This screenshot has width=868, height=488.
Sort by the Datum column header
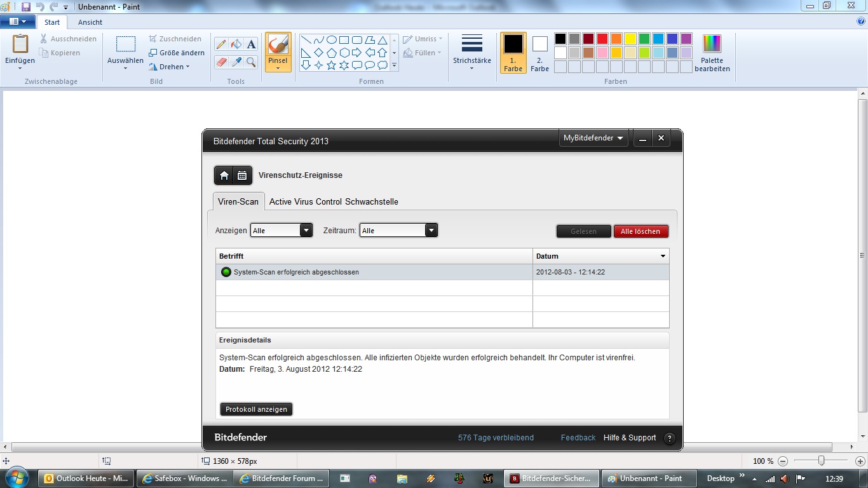click(600, 256)
